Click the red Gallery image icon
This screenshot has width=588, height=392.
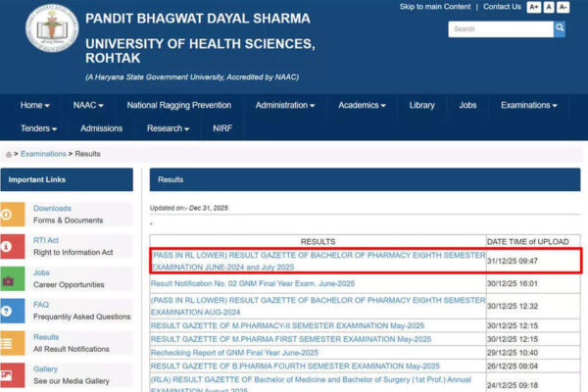pyautogui.click(x=13, y=375)
